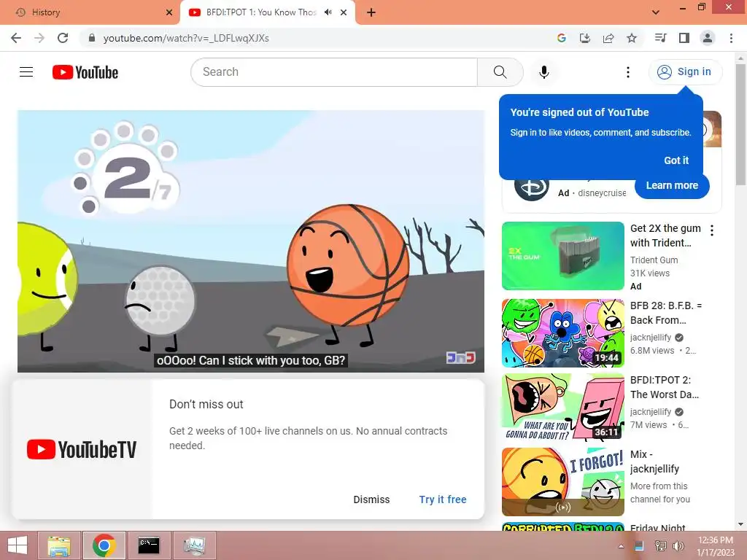Open Command Prompt from taskbar
The image size is (747, 560).
click(x=149, y=545)
